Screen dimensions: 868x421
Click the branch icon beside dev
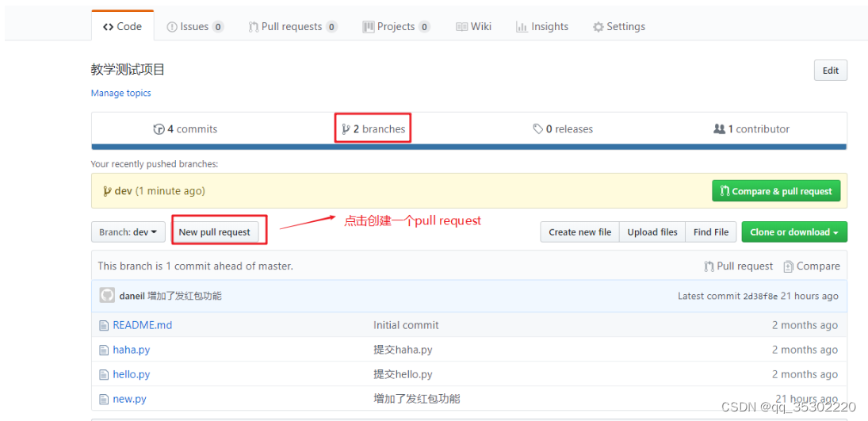pyautogui.click(x=107, y=191)
